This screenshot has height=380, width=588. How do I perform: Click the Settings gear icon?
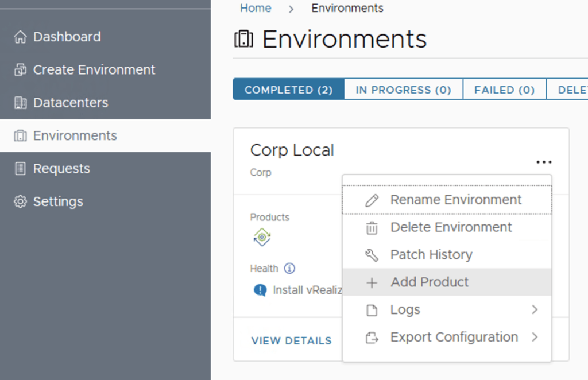click(20, 202)
